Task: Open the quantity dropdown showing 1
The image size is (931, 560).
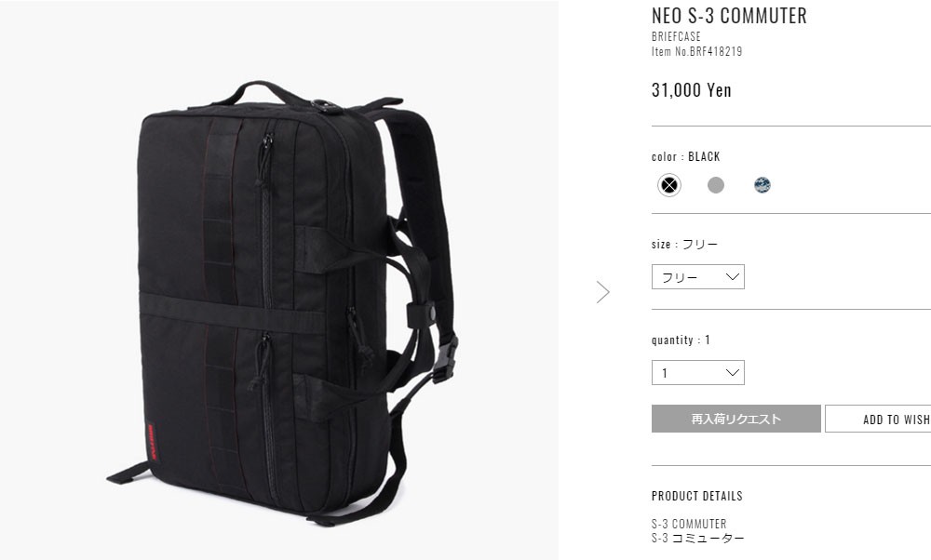Action: 697,372
